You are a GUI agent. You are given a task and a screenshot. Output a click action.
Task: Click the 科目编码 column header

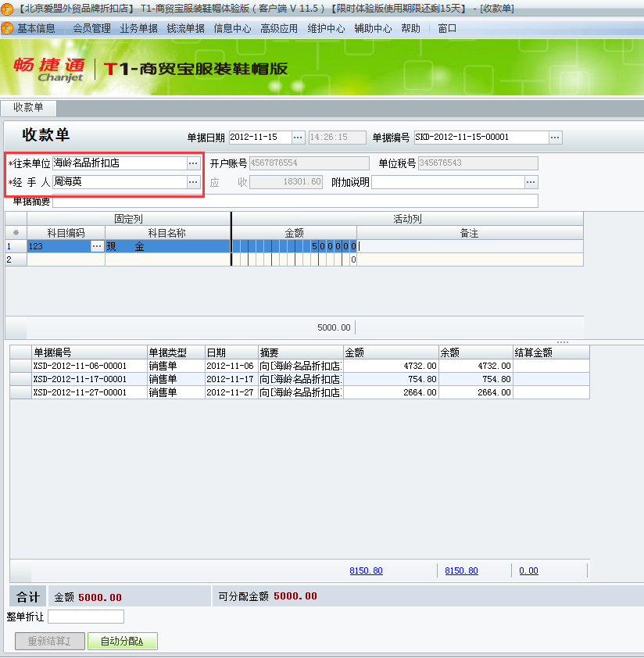(x=66, y=233)
